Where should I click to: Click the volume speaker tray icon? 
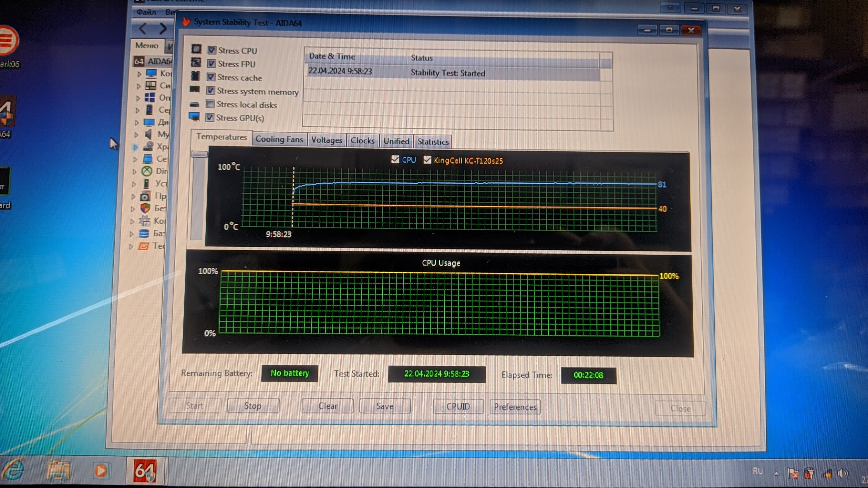[x=842, y=474]
